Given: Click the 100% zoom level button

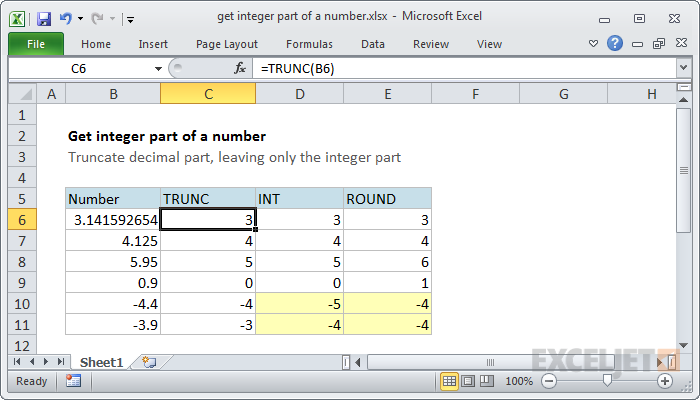Looking at the screenshot, I should (519, 381).
